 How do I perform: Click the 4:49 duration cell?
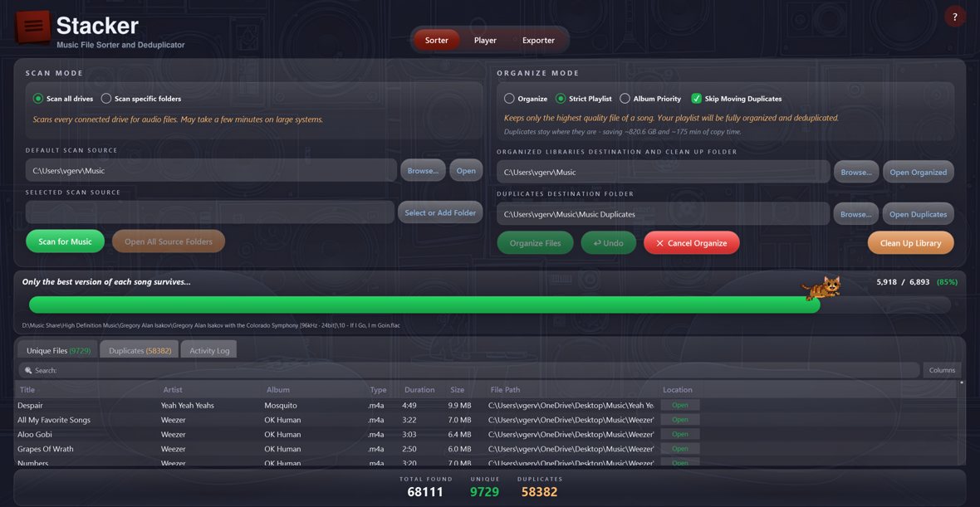click(409, 405)
